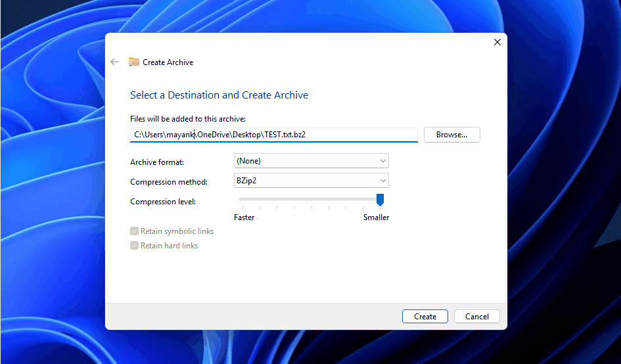Open the Browse file picker

pyautogui.click(x=451, y=135)
